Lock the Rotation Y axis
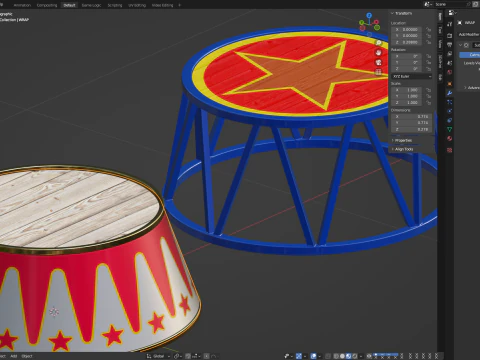This screenshot has width=480, height=360. tap(429, 62)
